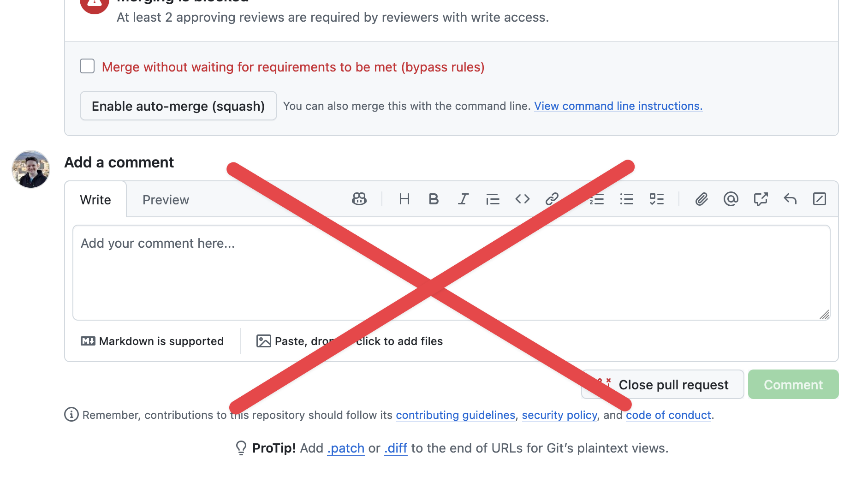Click Enable auto-merge (squash)
868x477 pixels.
coord(178,106)
